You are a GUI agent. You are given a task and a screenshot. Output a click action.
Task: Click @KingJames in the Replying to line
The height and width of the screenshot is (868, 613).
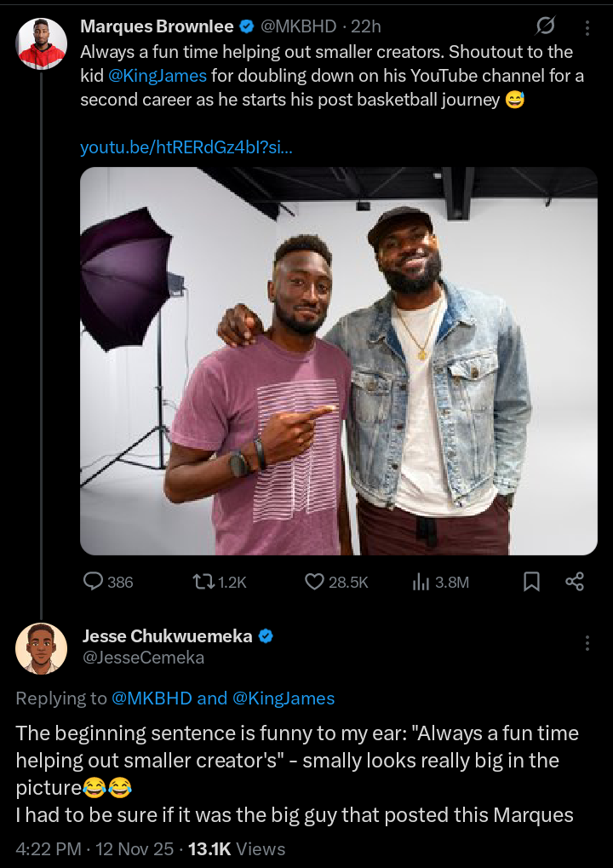point(284,698)
